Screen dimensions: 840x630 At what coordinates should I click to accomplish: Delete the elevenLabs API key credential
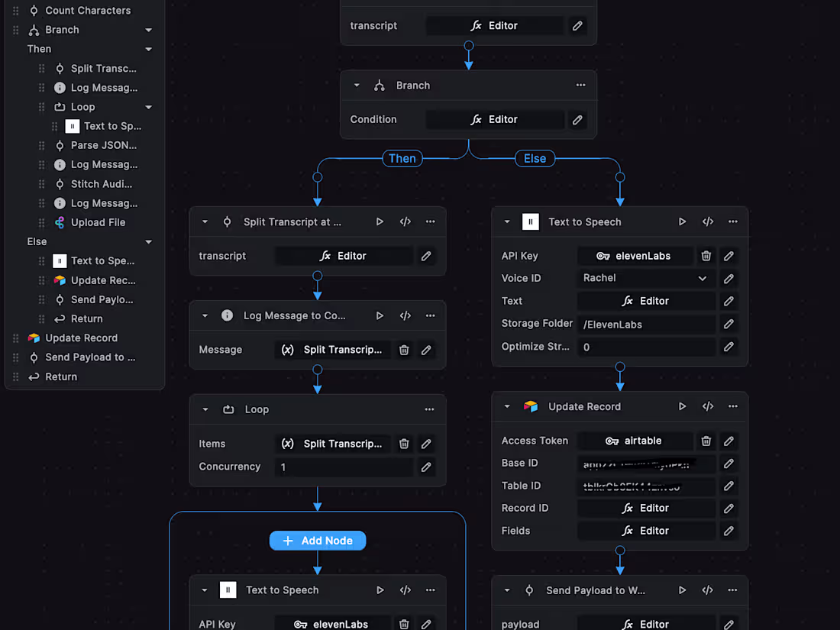click(x=706, y=256)
